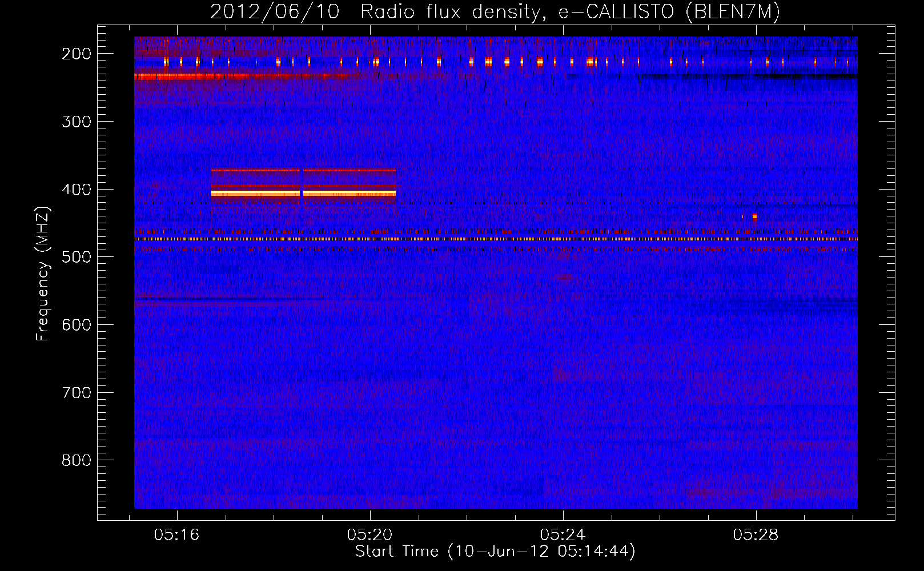The height and width of the screenshot is (571, 924).
Task: Click the plot title '2012/06/10 Radio flux density'
Action: pos(375,12)
